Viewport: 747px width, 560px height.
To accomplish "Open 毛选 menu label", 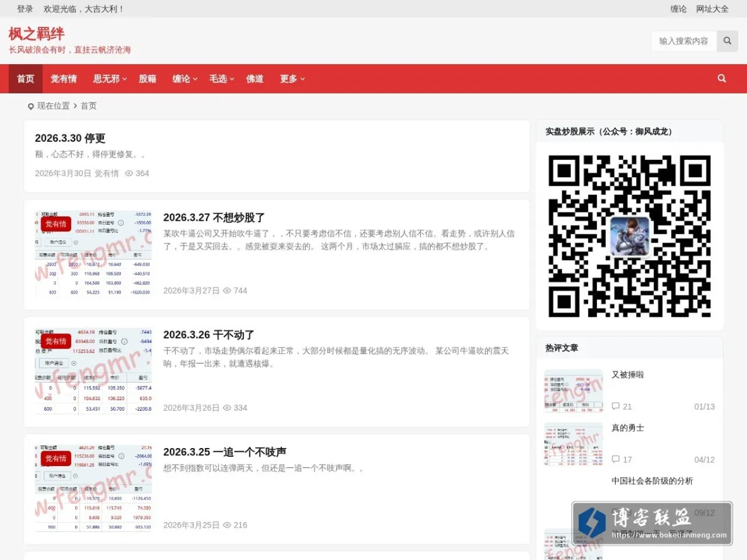I will [x=218, y=79].
